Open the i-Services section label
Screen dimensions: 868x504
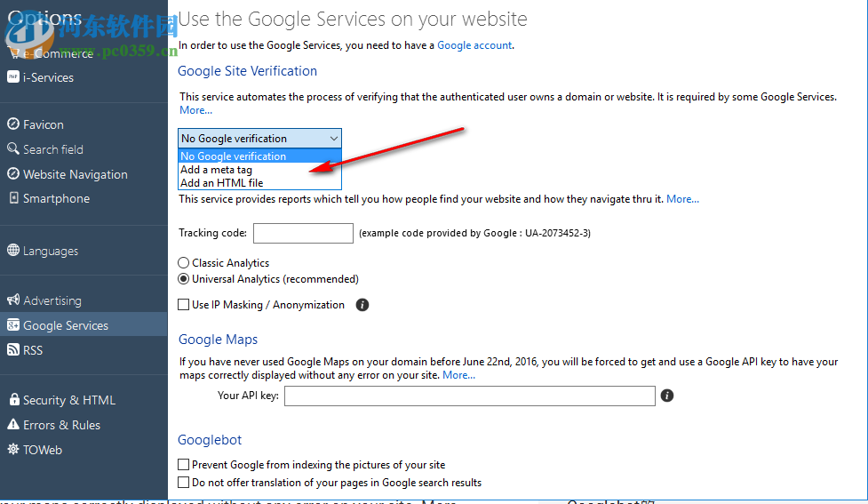pos(48,77)
